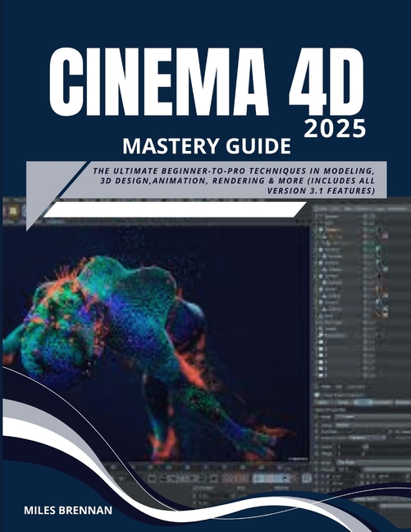Click the blue-highlighted key buttons in the timeline bar

pyautogui.click(x=272, y=479)
